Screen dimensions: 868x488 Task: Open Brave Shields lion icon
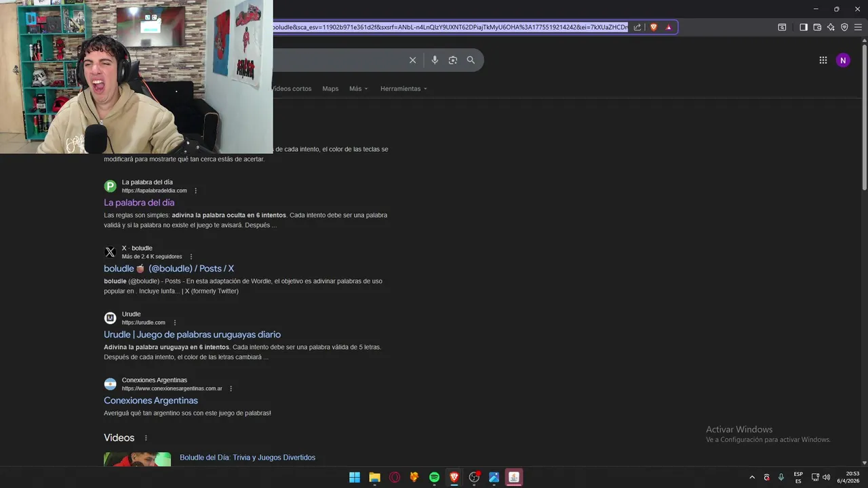(654, 27)
